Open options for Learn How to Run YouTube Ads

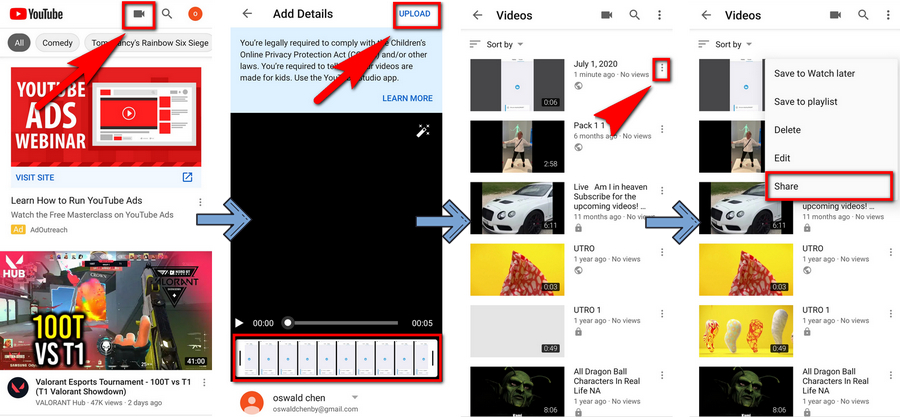click(200, 202)
